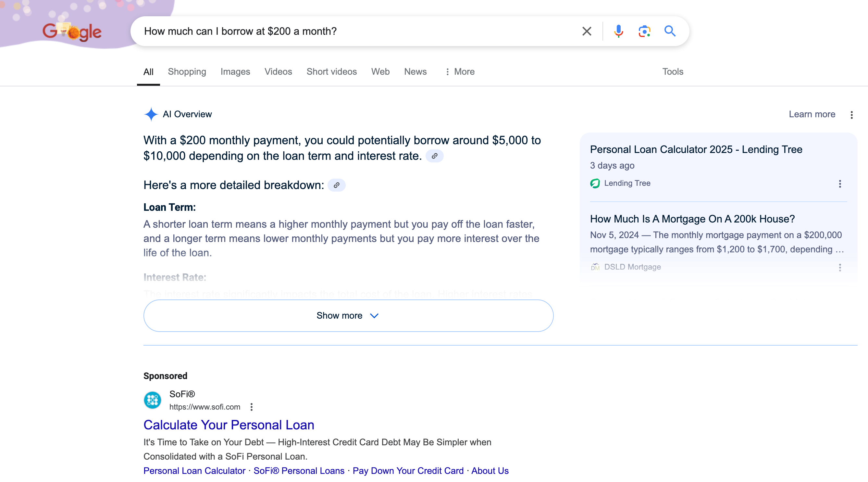
Task: Switch to the Shopping tab
Action: [x=187, y=71]
